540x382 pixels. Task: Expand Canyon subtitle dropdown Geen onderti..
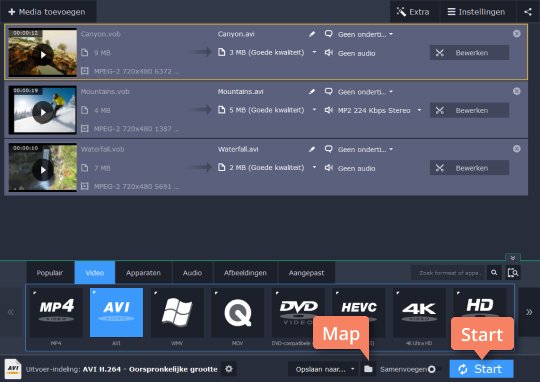365,34
